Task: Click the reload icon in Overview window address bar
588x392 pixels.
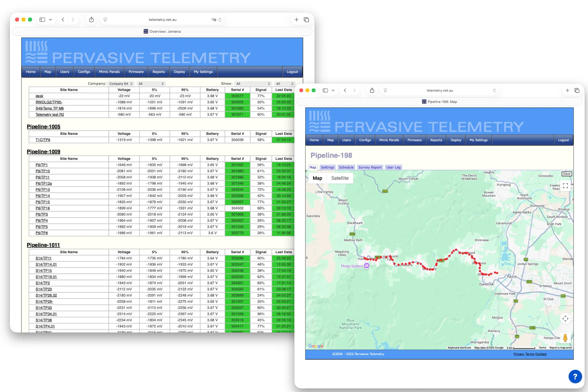Action: [x=220, y=20]
